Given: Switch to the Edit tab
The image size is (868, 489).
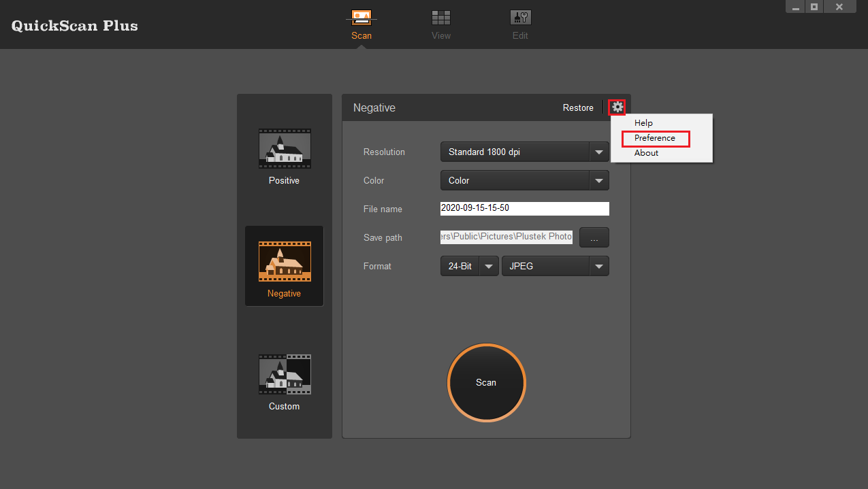Looking at the screenshot, I should (520, 18).
